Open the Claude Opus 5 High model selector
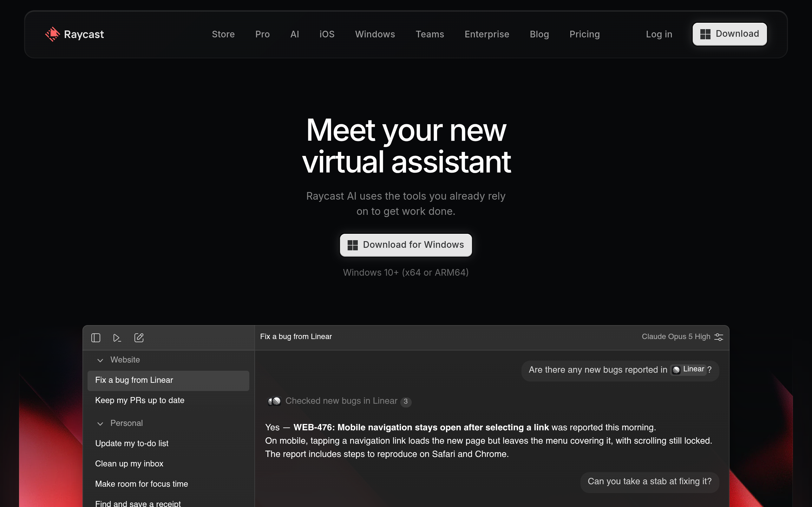Screen dimensions: 812x507 coord(676,337)
